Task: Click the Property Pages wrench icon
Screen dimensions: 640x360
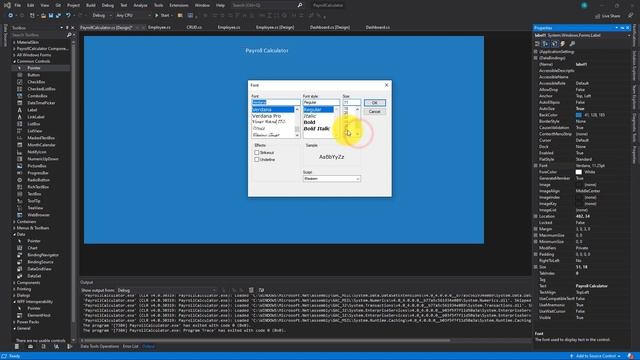Action: point(572,43)
